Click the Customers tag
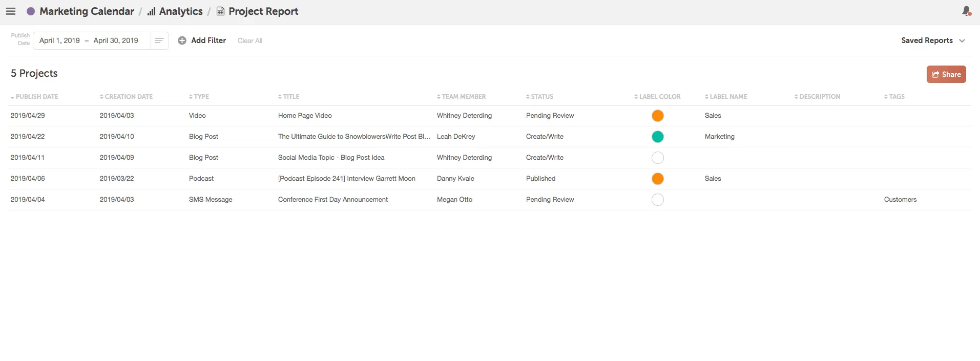Viewport: 980px width, 361px height. click(x=900, y=200)
